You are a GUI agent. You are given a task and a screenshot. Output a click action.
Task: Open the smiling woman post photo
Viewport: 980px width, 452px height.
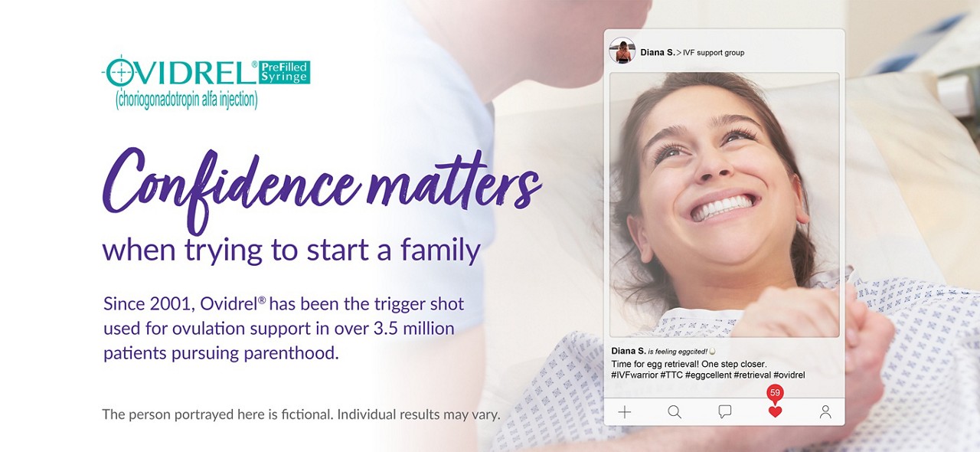pos(724,205)
